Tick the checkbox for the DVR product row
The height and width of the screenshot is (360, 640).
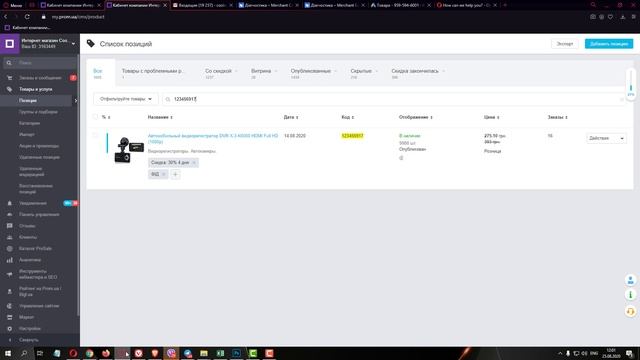95,136
